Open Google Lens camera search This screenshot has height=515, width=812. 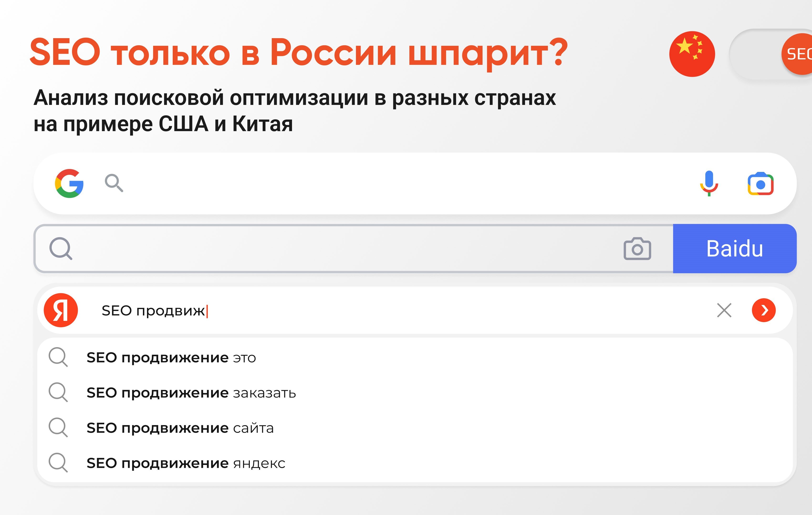(x=760, y=184)
